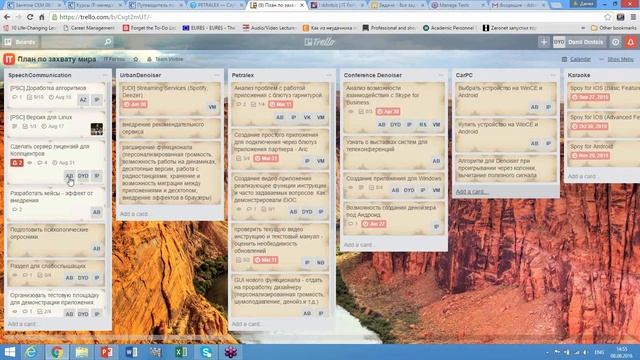The width and height of the screenshot is (640, 360).
Task: Open the Team Visible visibility setting
Action: (x=165, y=59)
